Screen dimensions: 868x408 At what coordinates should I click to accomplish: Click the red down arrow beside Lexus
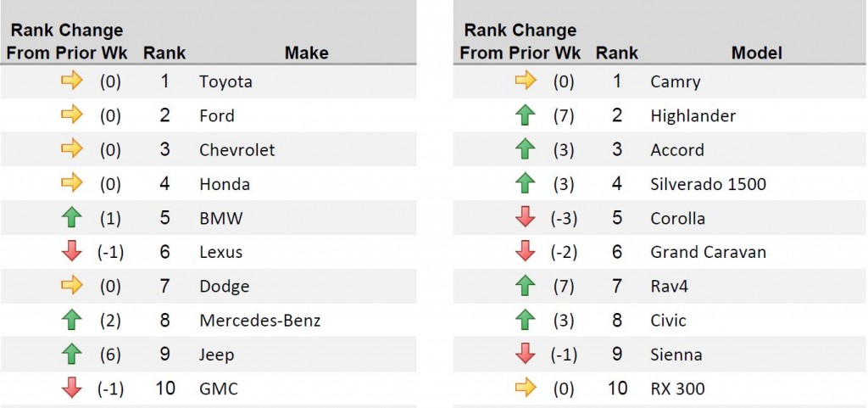(x=72, y=252)
